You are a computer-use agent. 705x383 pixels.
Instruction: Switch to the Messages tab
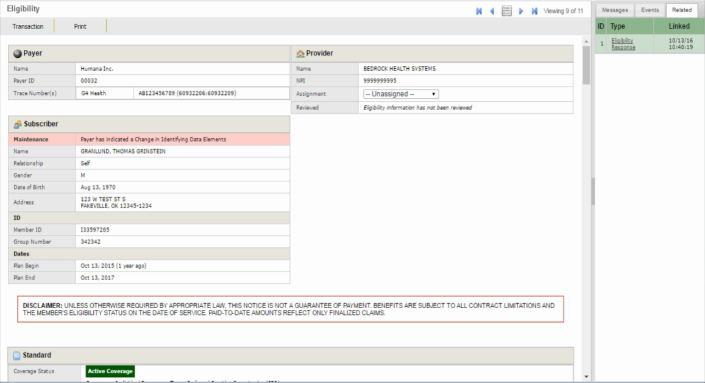click(615, 10)
